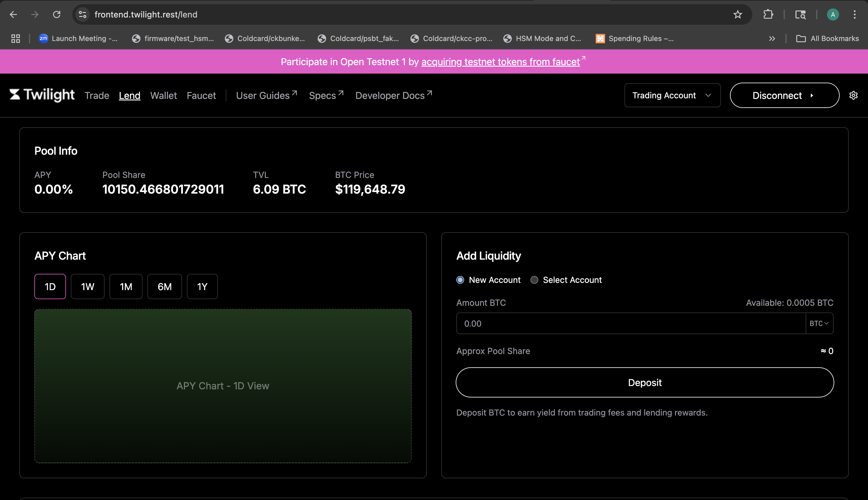The height and width of the screenshot is (500, 868).
Task: Choose the Select Account radio option
Action: pyautogui.click(x=534, y=280)
